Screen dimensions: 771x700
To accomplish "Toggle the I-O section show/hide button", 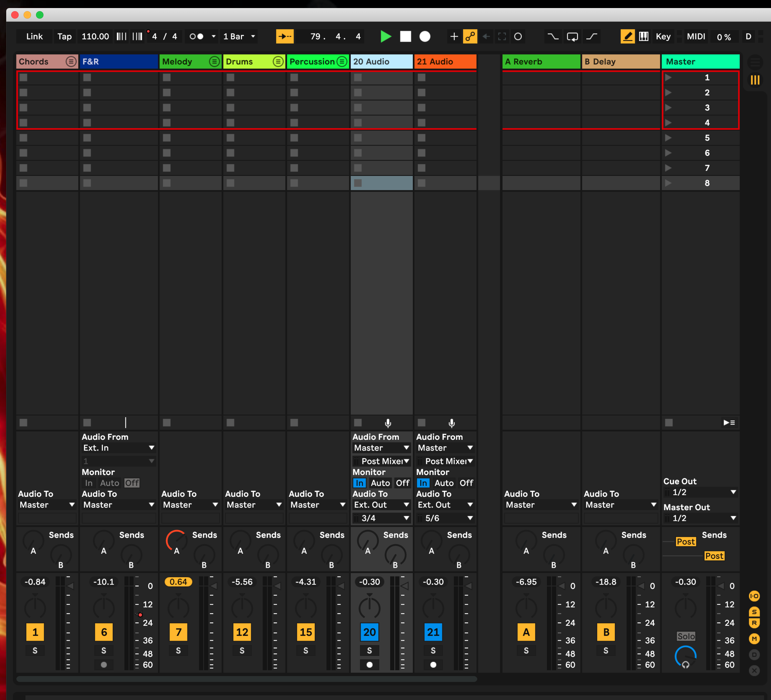I will [x=754, y=596].
